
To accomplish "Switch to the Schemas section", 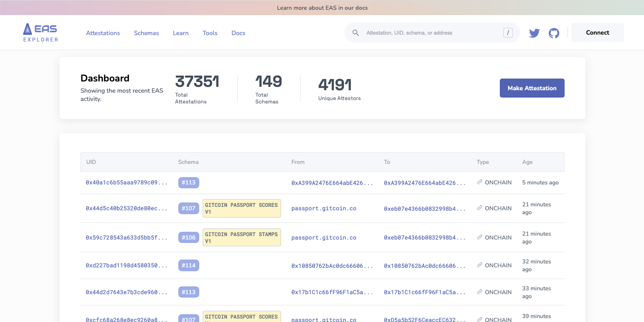I will (x=146, y=33).
